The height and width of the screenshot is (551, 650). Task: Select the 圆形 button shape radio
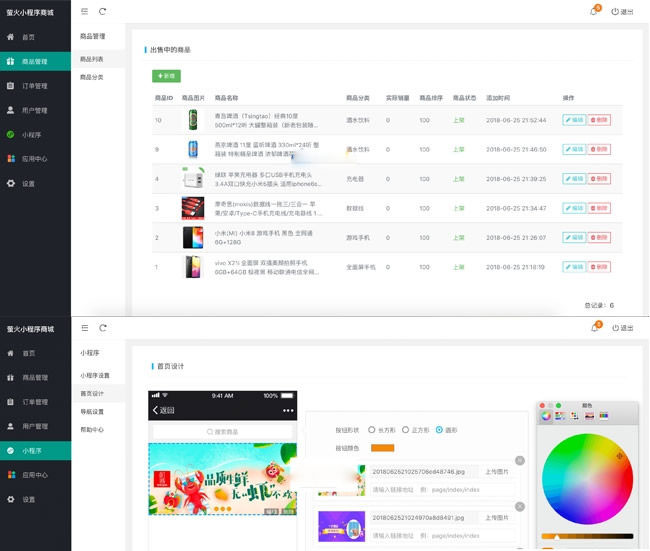point(439,429)
